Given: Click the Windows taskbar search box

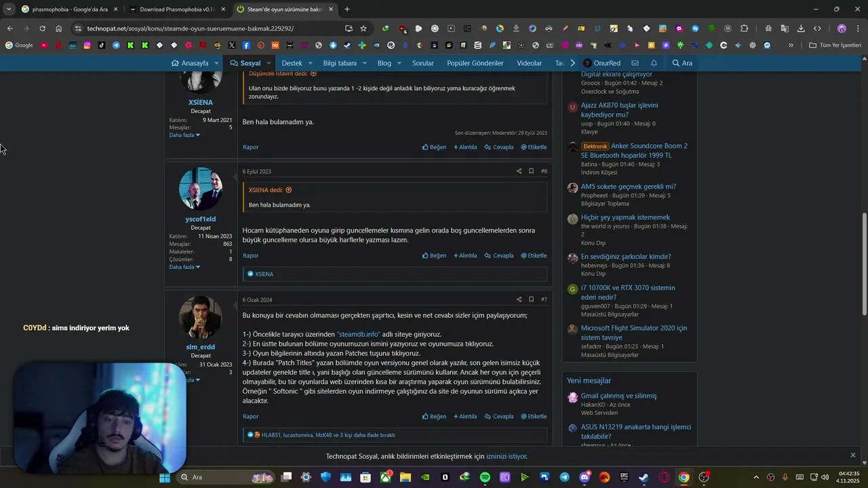Looking at the screenshot, I should (x=226, y=477).
